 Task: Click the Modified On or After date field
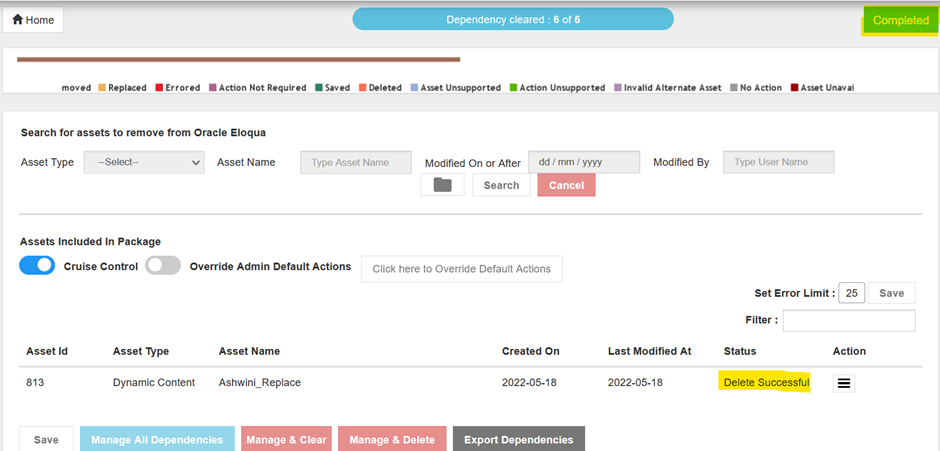tap(584, 162)
